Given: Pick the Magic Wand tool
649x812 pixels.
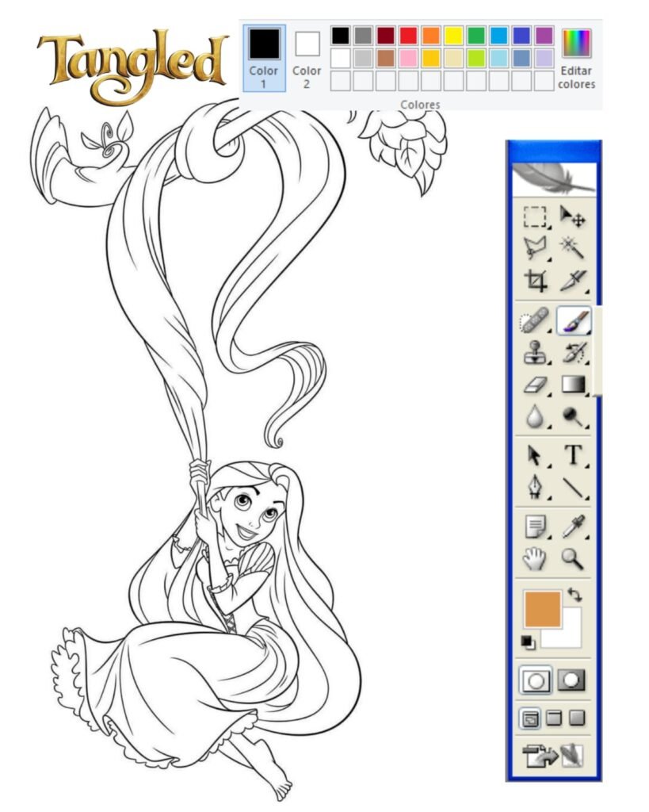Looking at the screenshot, I should 572,247.
